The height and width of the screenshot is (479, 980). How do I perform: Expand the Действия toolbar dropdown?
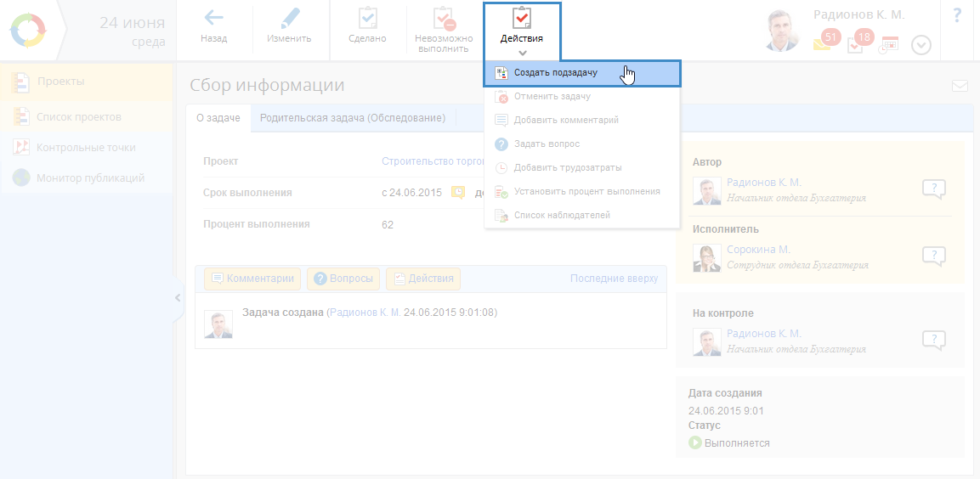522,30
